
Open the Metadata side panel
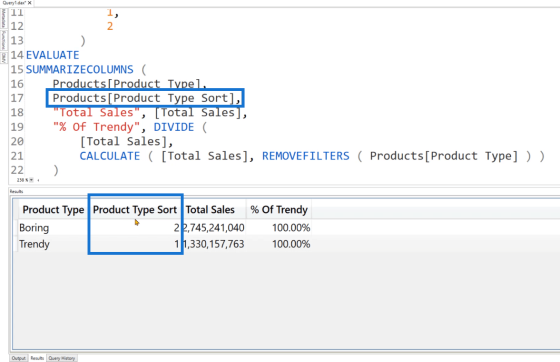pyautogui.click(x=4, y=19)
